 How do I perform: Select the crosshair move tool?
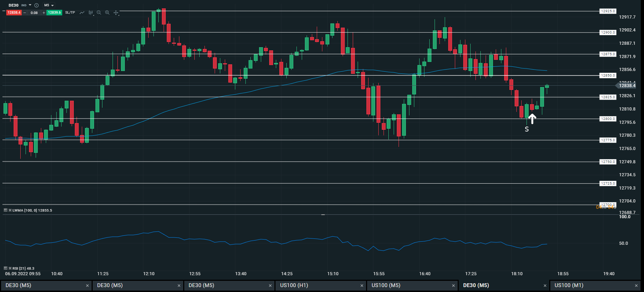point(116,13)
